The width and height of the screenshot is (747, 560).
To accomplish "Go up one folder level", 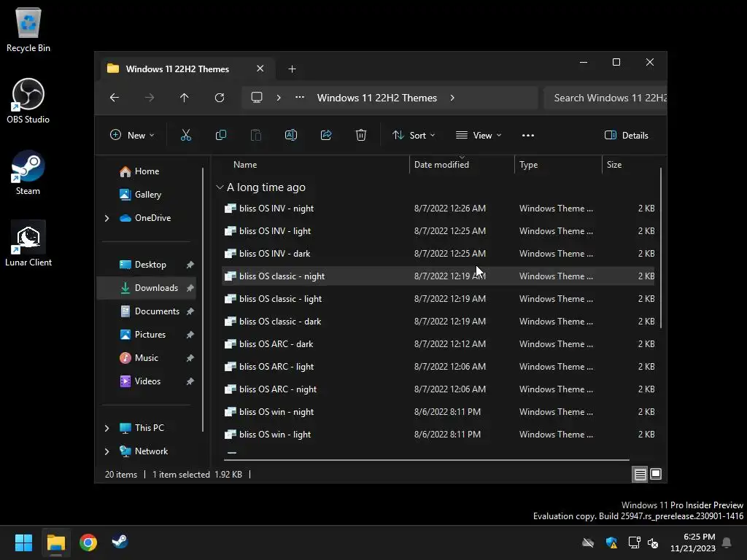I will tap(185, 98).
